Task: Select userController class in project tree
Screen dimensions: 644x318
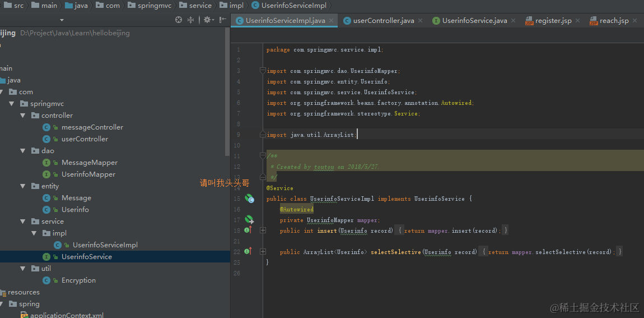Action: point(85,139)
